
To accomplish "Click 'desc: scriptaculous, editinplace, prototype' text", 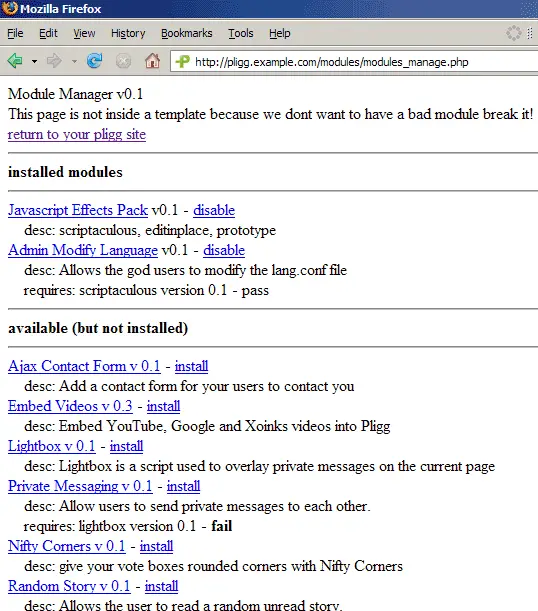I will point(150,230).
